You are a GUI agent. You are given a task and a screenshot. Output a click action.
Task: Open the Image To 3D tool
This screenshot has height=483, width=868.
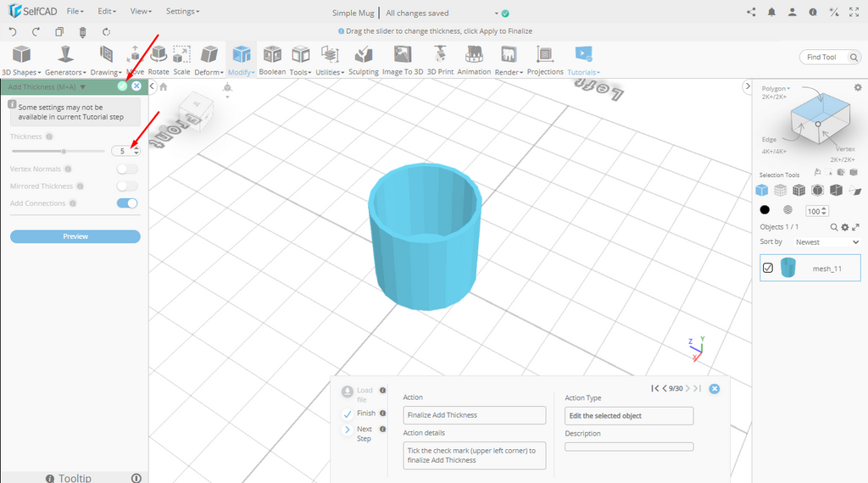coord(403,60)
